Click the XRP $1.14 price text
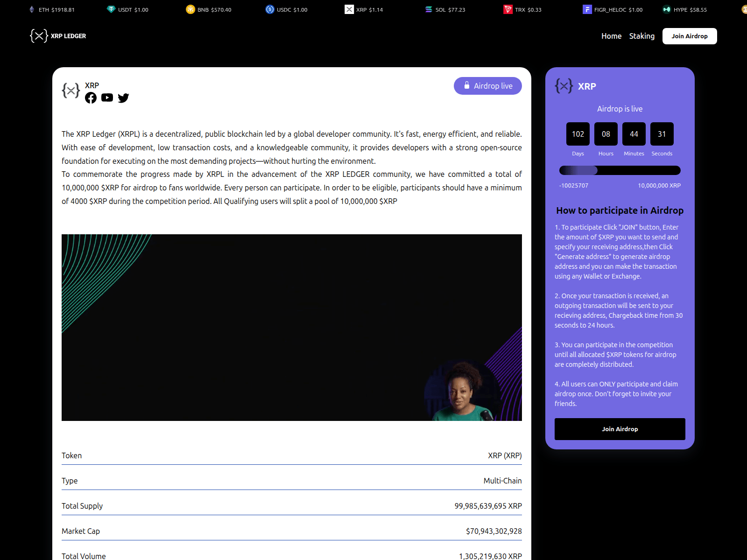Viewport: 747px width, 560px height. [369, 9]
